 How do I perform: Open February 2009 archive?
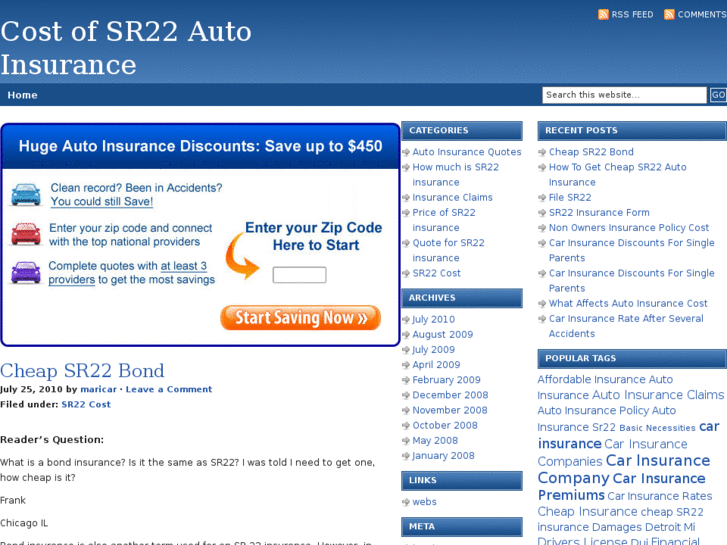446,380
